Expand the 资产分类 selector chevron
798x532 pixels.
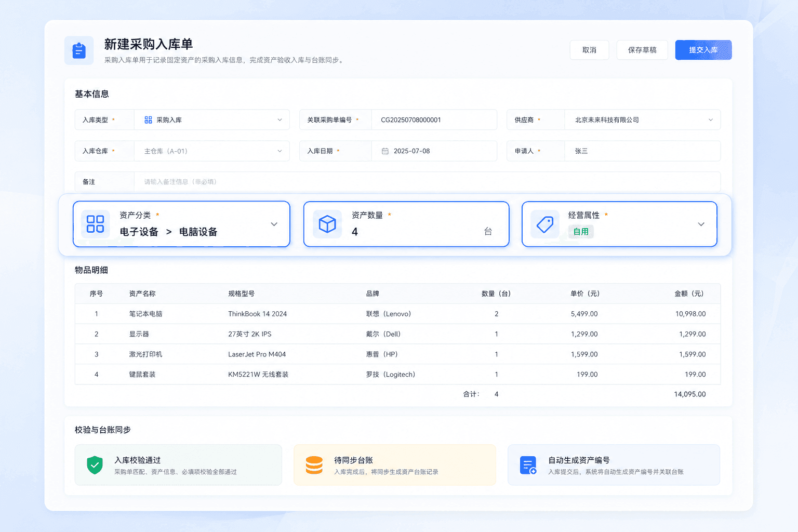[274, 224]
